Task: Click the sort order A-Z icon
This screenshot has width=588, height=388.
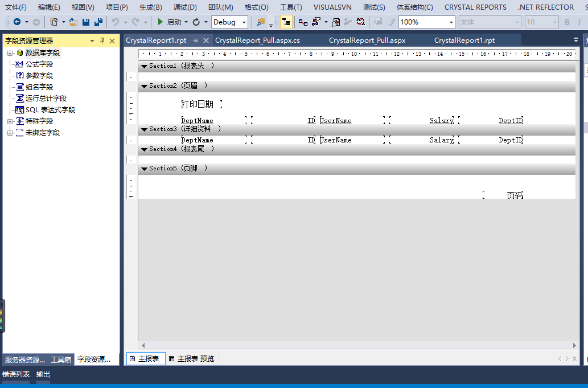Action: click(361, 22)
